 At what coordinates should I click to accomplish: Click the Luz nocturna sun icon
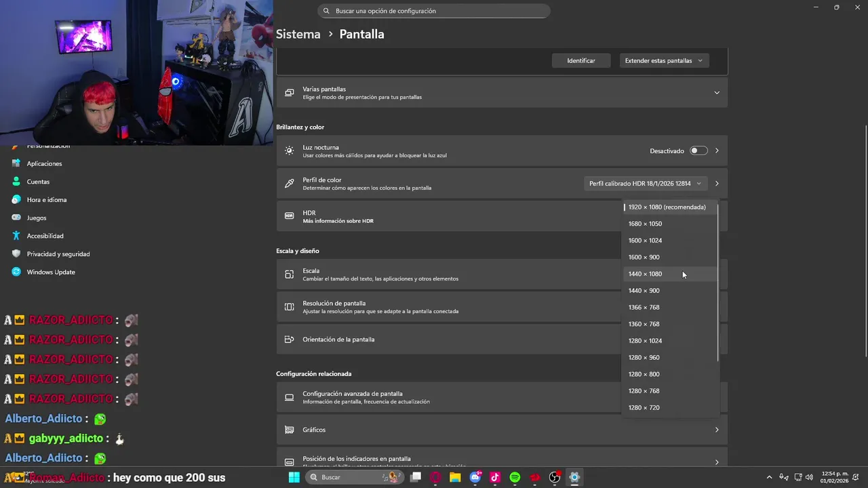pyautogui.click(x=290, y=151)
